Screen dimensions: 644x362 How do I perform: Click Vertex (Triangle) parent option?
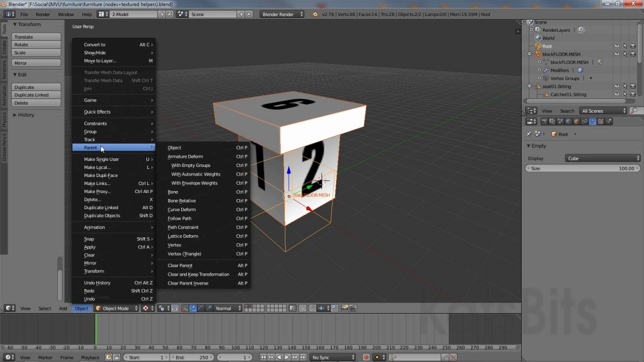click(x=184, y=254)
